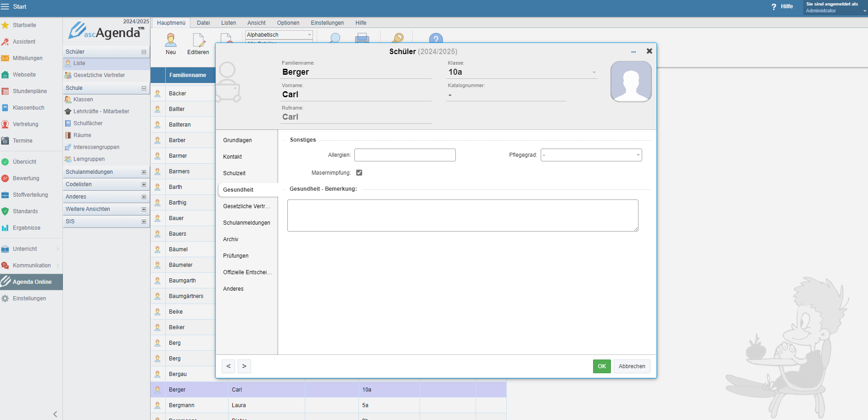868x420 pixels.
Task: Go to next student with > button
Action: pos(244,366)
